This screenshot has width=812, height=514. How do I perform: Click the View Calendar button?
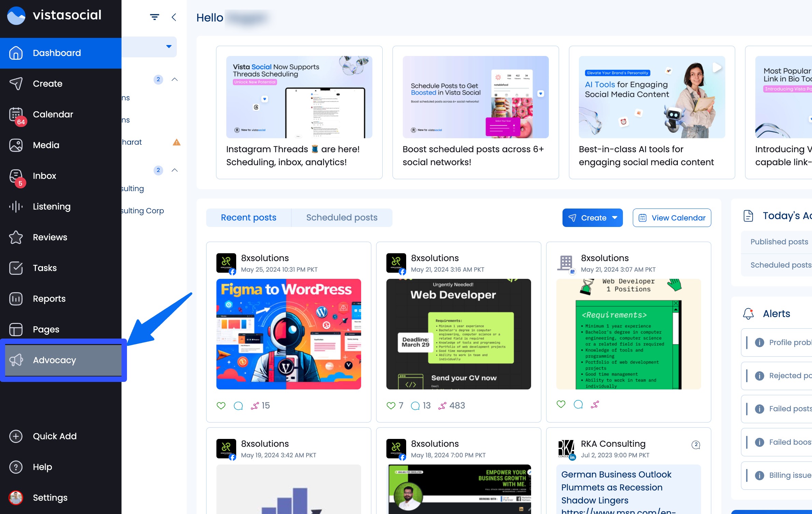[x=671, y=217]
